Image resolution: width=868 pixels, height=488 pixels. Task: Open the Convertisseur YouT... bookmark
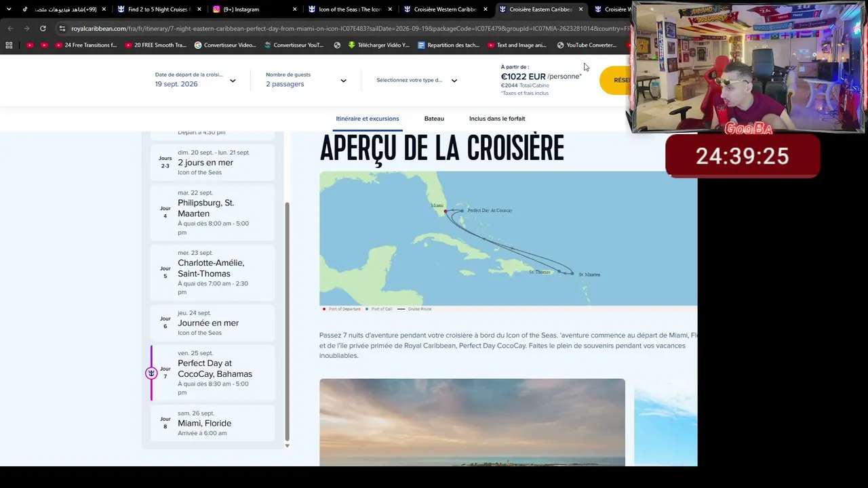pyautogui.click(x=293, y=45)
